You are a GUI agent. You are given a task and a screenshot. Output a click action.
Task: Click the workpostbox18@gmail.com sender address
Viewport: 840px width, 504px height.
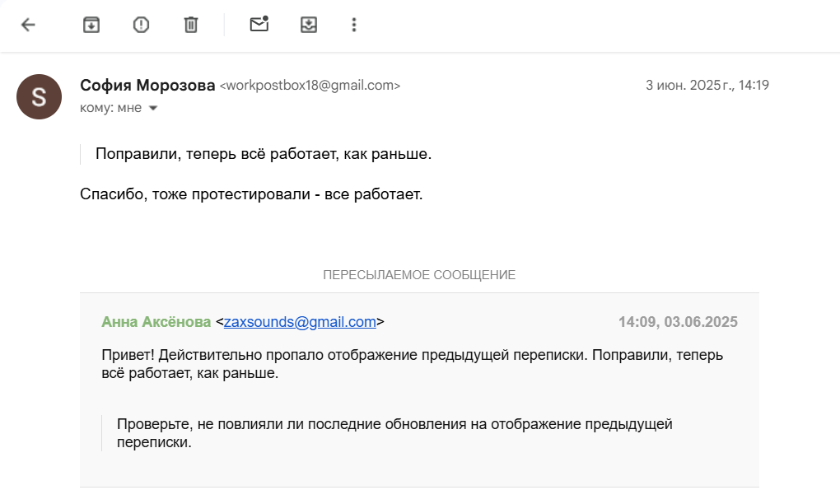click(x=310, y=85)
